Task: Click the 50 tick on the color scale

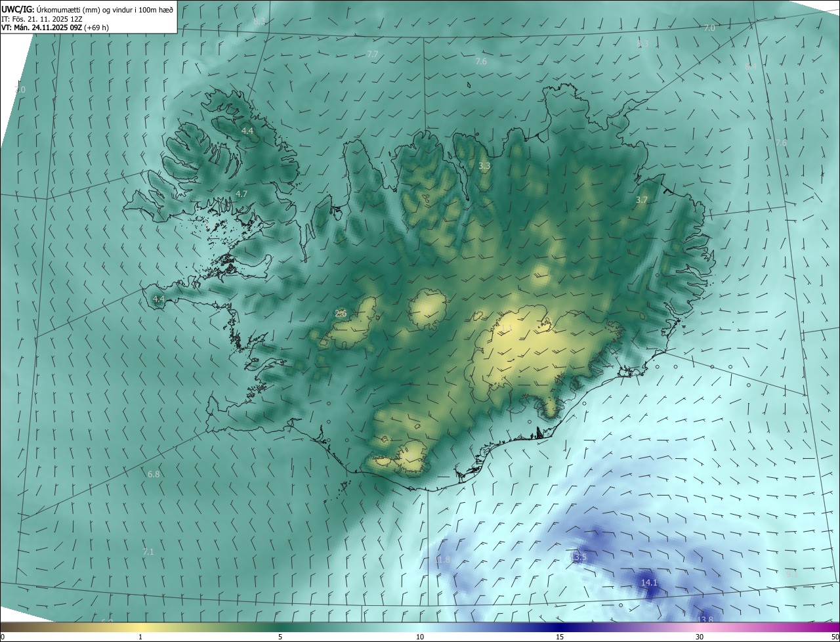Action: tap(835, 637)
